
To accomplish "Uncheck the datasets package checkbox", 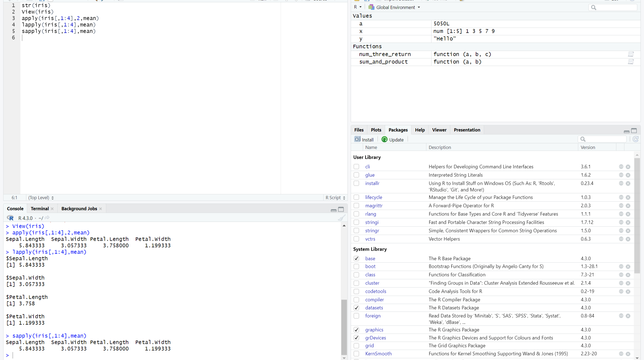I will (356, 308).
